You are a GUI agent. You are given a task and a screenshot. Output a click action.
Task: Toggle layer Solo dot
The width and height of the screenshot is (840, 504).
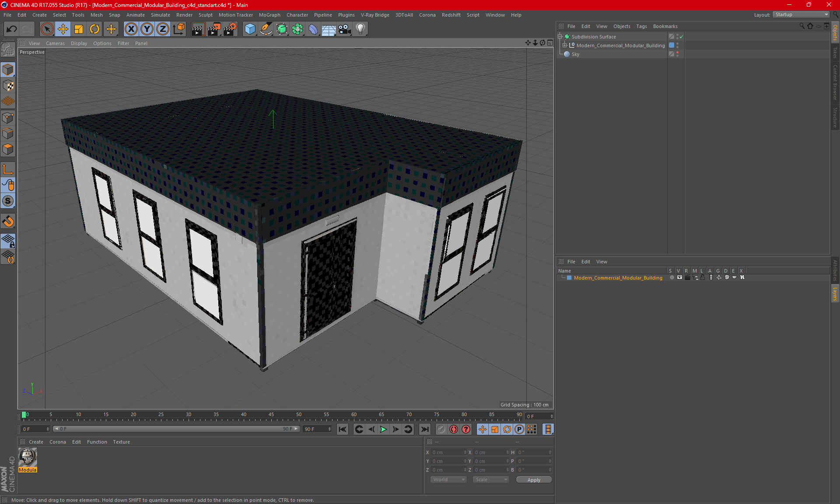[671, 277]
